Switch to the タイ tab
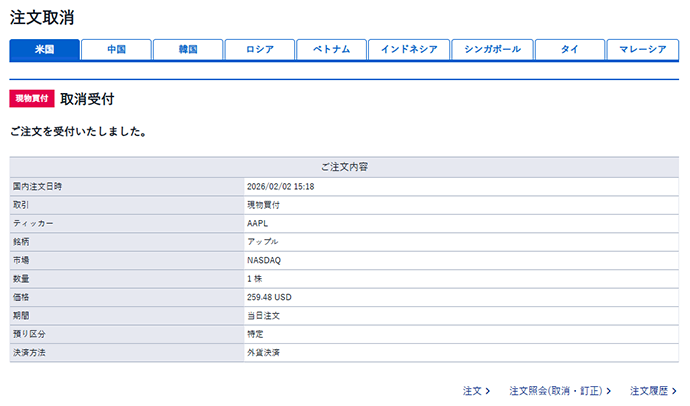This screenshot has width=690, height=406. point(569,50)
